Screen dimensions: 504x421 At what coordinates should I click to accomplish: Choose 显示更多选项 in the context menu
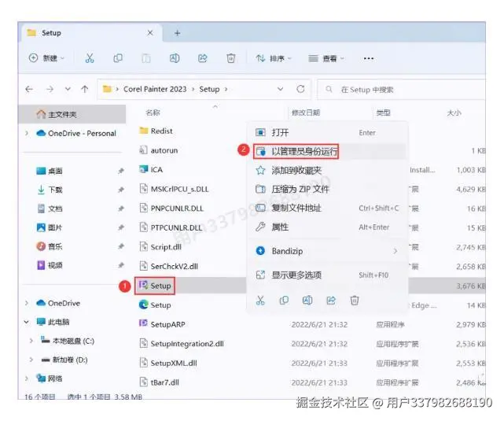click(x=327, y=275)
